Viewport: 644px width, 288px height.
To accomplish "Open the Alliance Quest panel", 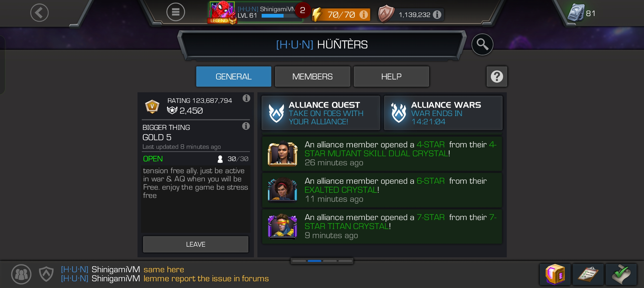I will pyautogui.click(x=321, y=113).
